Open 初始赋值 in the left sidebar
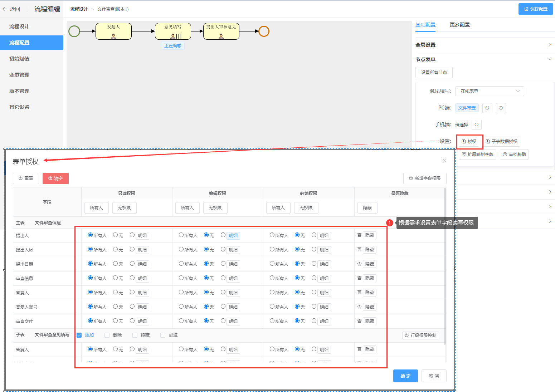The width and height of the screenshot is (555, 392). tap(19, 59)
